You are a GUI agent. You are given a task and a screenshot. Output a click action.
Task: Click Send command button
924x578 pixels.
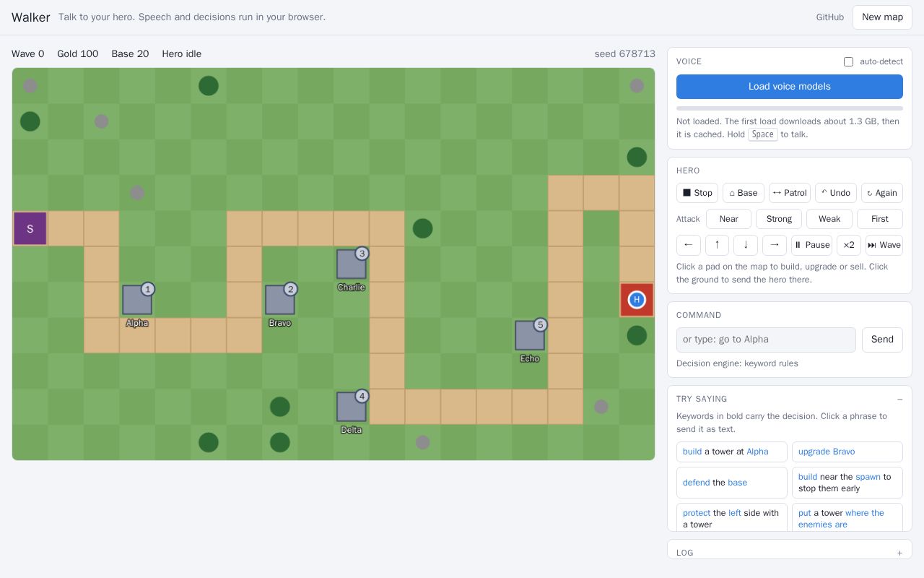click(882, 340)
